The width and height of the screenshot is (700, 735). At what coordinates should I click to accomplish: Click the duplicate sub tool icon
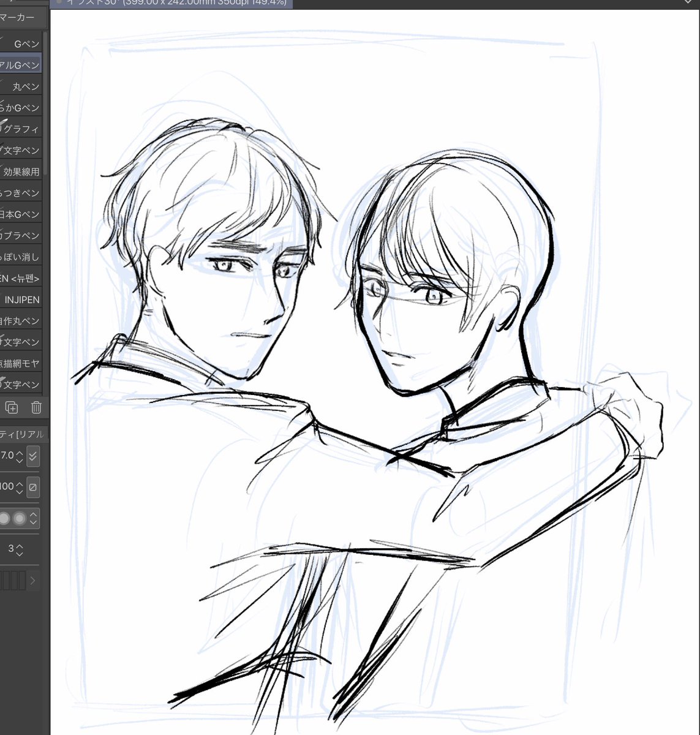[11, 407]
